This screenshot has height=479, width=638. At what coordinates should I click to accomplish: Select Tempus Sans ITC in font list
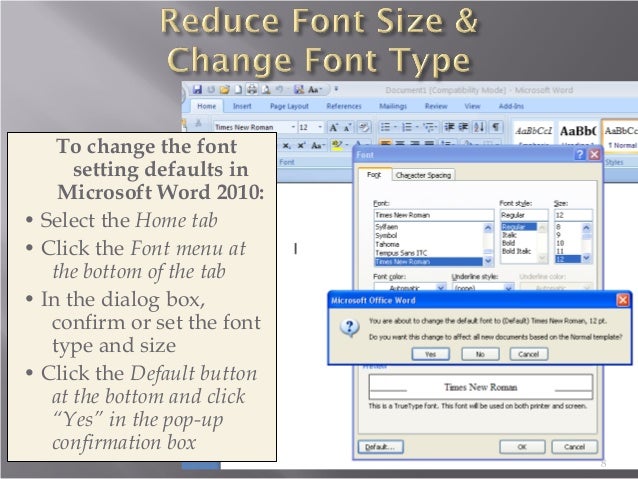(401, 253)
